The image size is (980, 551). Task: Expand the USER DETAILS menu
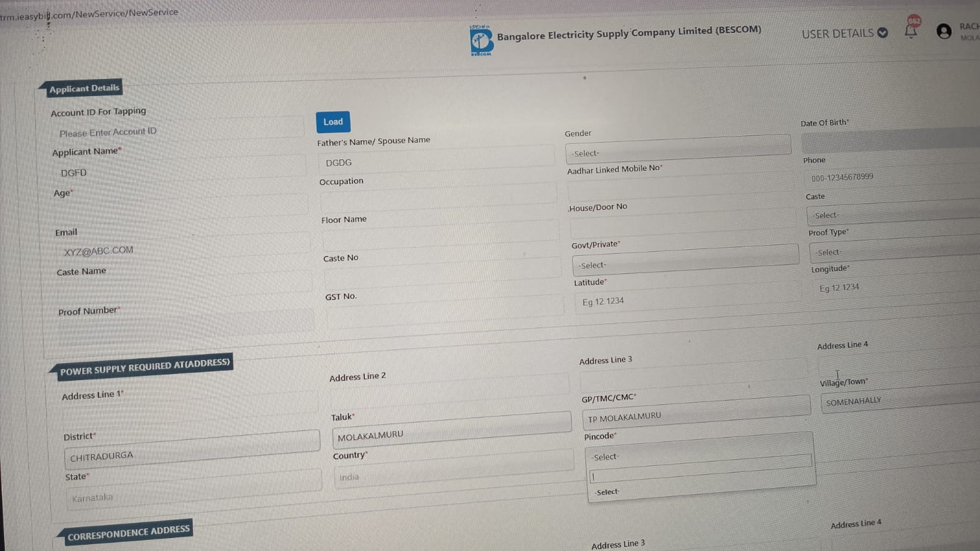(x=845, y=33)
